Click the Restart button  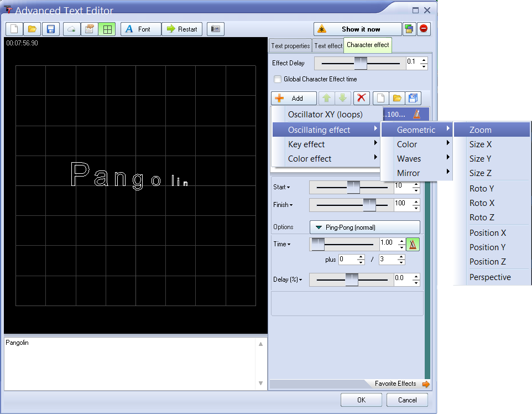(182, 29)
